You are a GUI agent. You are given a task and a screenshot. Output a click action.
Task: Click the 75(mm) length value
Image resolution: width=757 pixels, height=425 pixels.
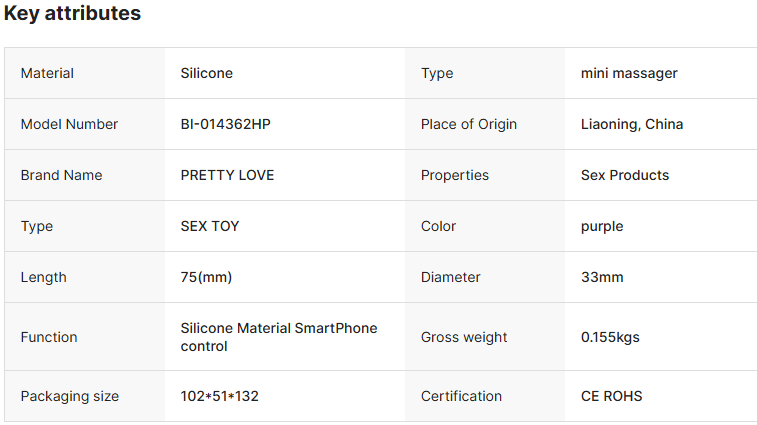206,277
